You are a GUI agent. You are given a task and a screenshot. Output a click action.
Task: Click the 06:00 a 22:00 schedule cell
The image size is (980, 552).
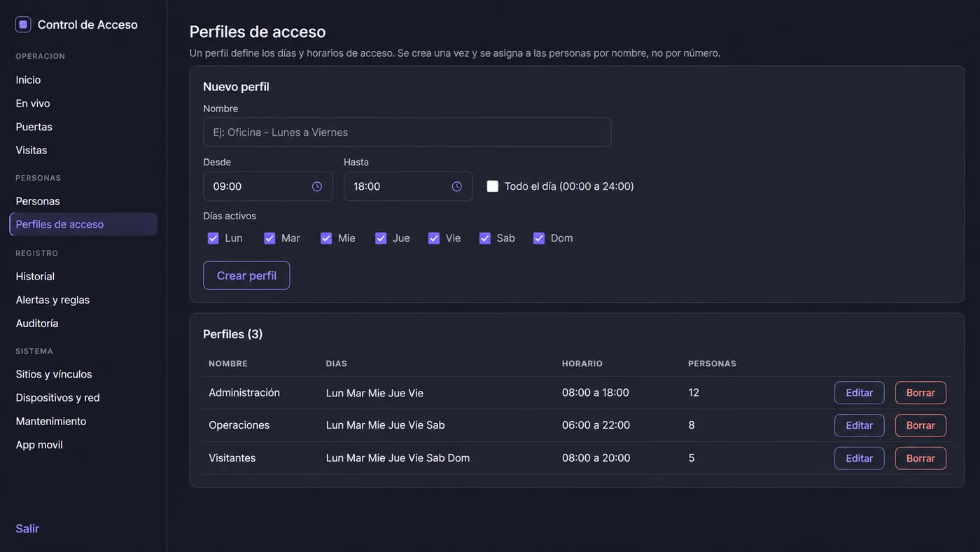[x=596, y=425]
